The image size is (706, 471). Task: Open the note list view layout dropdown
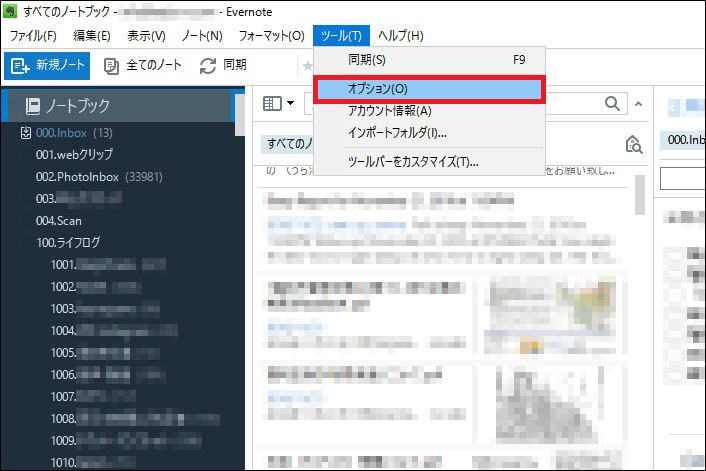pos(278,104)
